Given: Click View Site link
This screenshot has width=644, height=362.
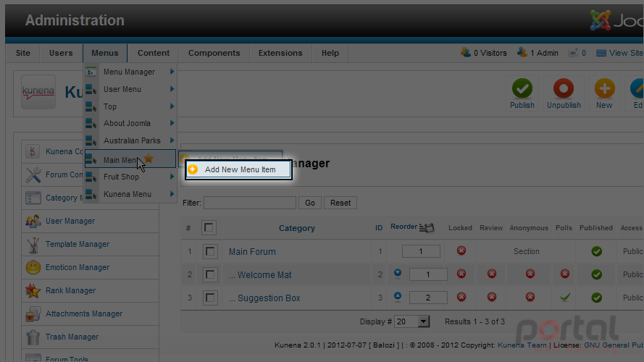Looking at the screenshot, I should click(x=619, y=53).
